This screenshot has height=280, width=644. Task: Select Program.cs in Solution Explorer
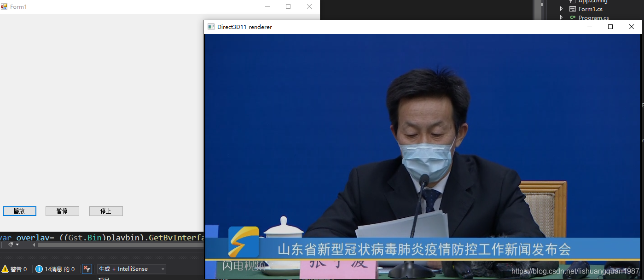pos(593,17)
